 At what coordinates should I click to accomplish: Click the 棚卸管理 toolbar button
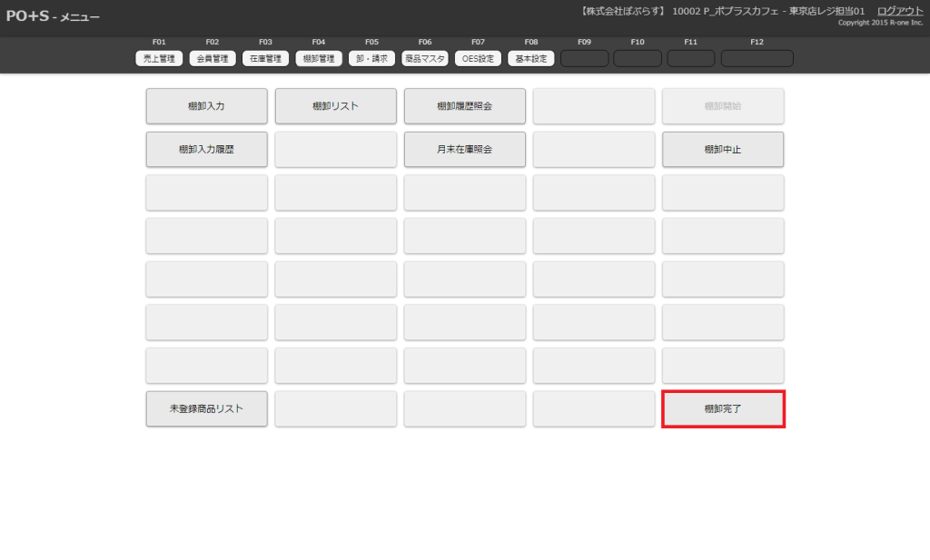click(x=319, y=59)
